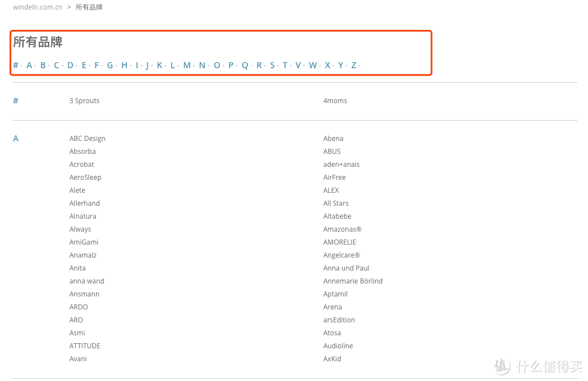Viewport: 588px width, 381px height.
Task: Open the ABC Design brand page
Action: (87, 138)
